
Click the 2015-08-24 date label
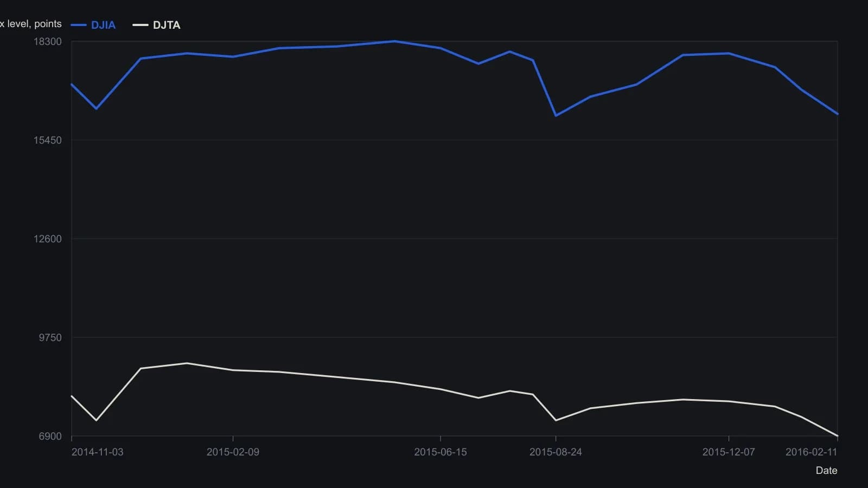coord(556,452)
